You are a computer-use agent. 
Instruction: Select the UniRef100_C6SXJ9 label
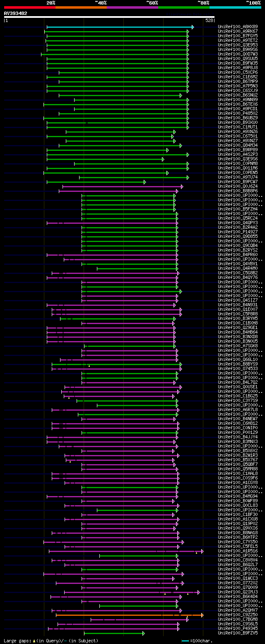click(x=238, y=91)
